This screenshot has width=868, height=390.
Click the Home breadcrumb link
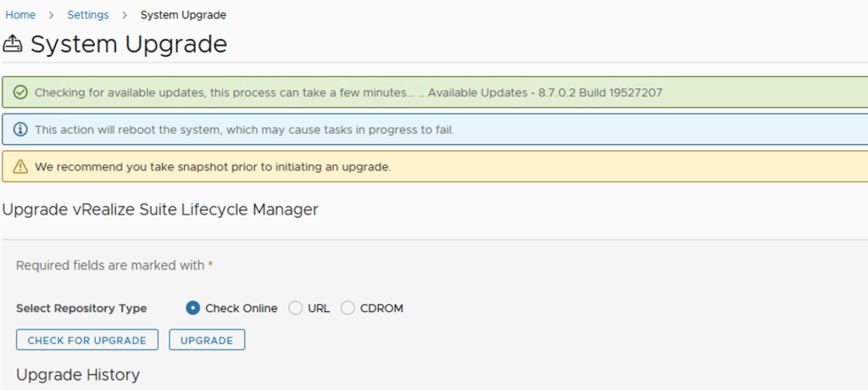[x=20, y=15]
